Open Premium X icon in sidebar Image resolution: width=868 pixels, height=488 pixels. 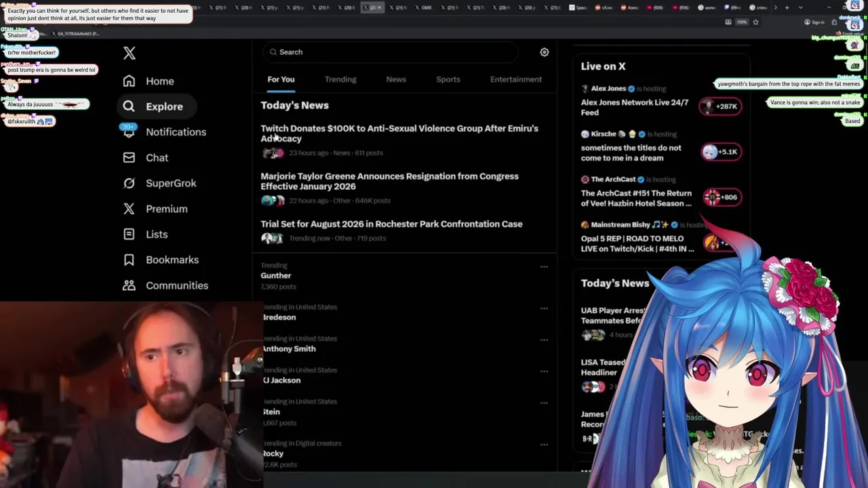pos(129,209)
